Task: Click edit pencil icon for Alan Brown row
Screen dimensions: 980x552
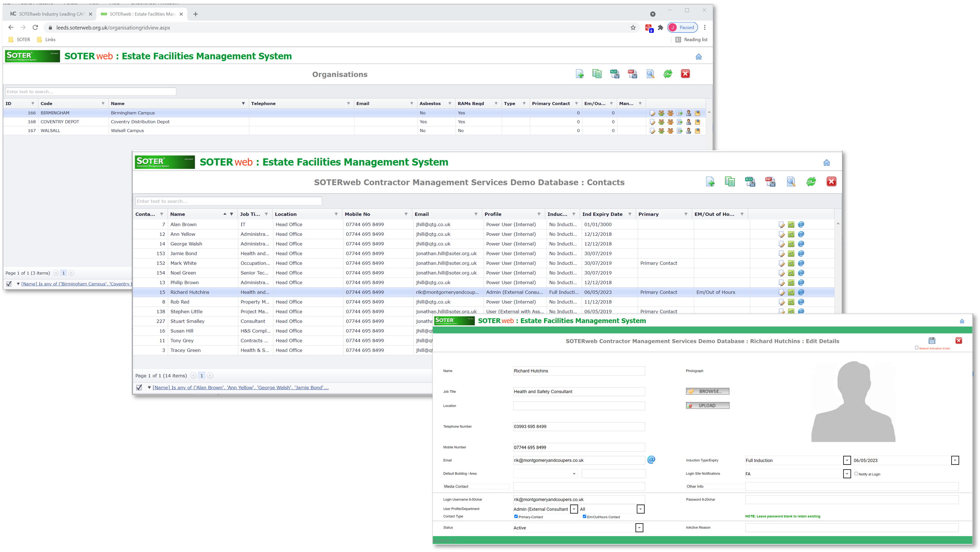Action: [x=782, y=225]
